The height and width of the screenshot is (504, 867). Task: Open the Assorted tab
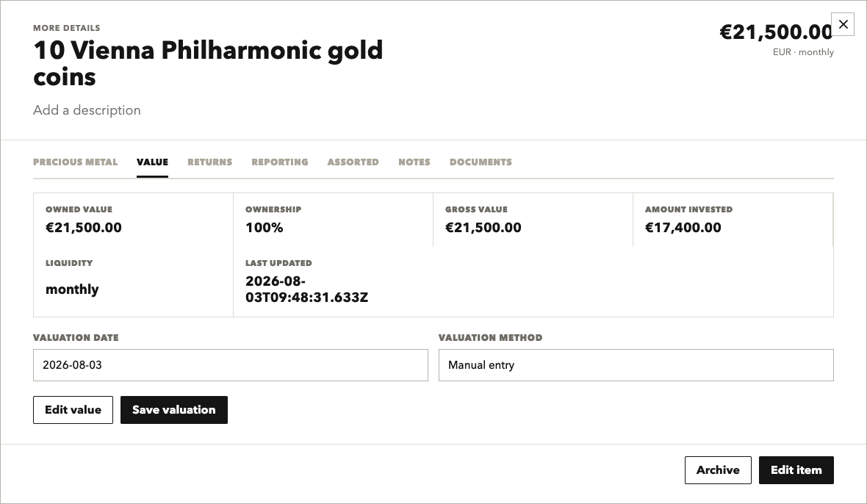pos(353,162)
